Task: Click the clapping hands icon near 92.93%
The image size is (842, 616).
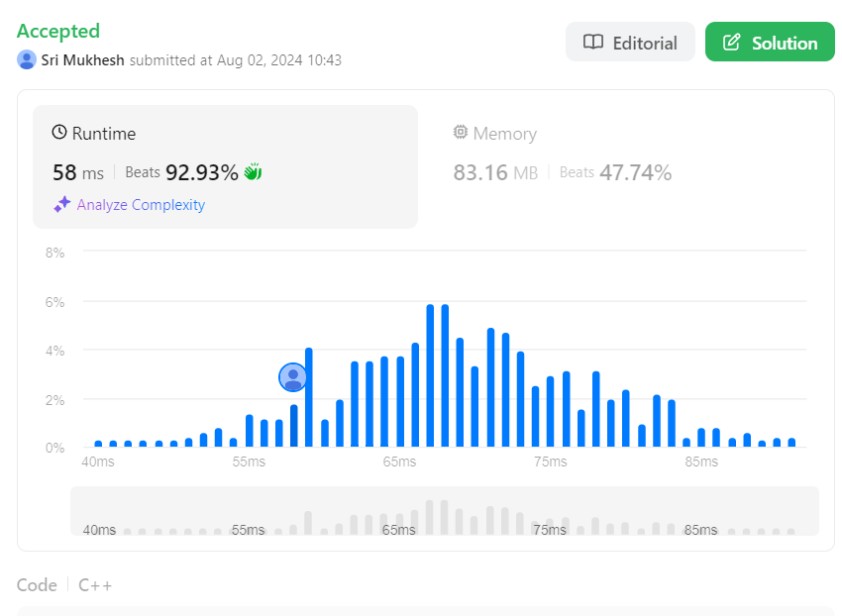Action: pos(253,172)
